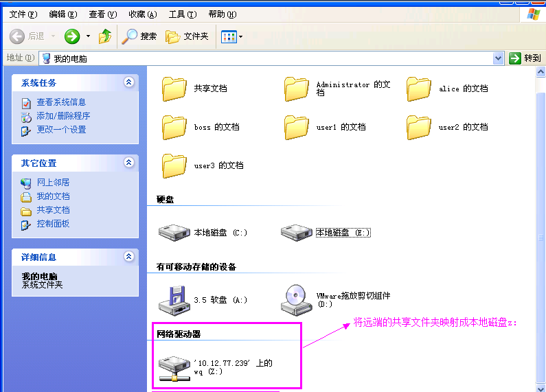The height and width of the screenshot is (392, 546).
Task: Select the network drive wq (Z:) icon
Action: pyautogui.click(x=174, y=368)
